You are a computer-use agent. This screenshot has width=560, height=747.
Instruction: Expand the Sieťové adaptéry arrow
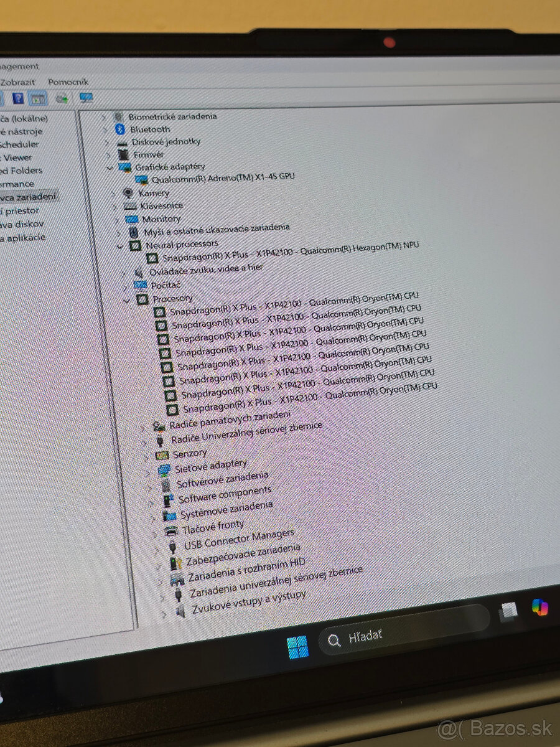pos(147,472)
